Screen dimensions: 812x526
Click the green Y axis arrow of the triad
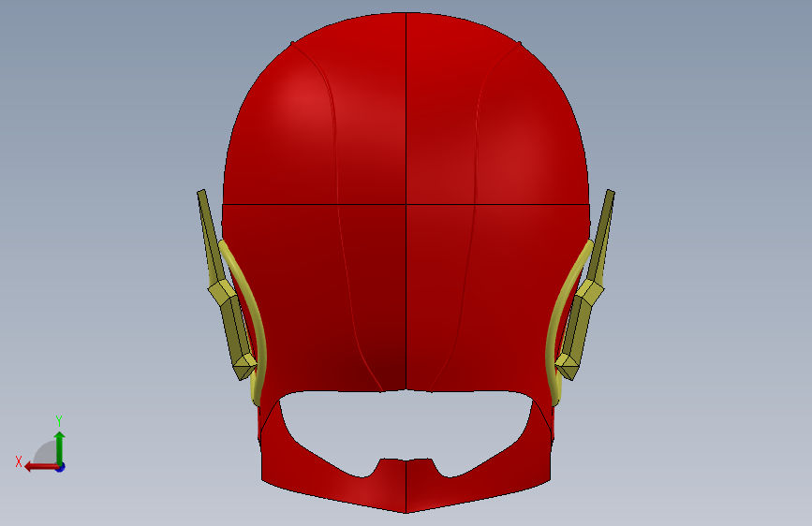60,447
